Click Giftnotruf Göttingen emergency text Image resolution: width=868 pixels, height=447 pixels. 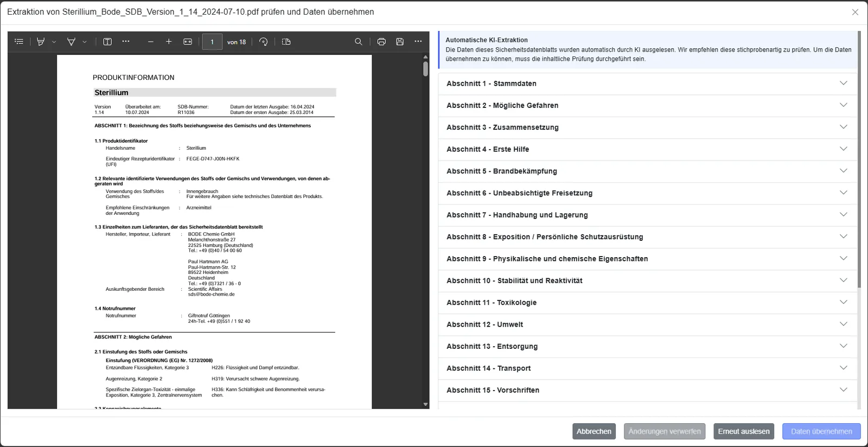point(209,316)
